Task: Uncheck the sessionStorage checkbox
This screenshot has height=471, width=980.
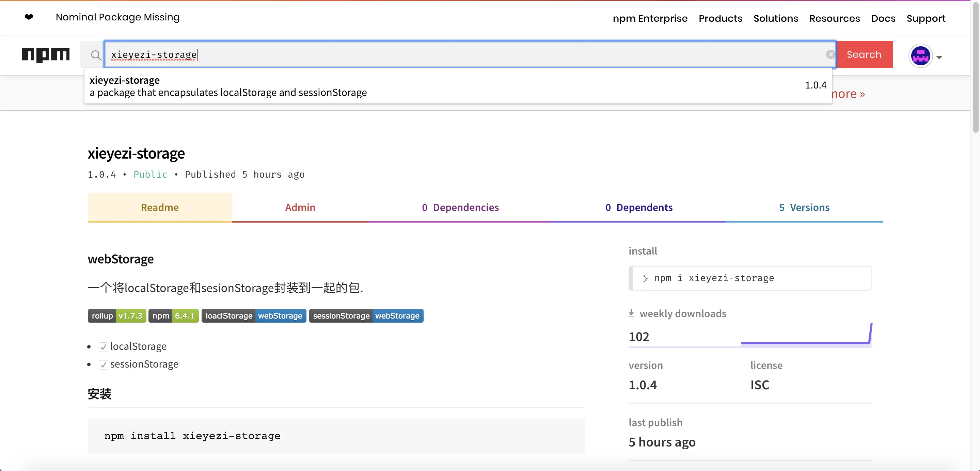Action: (103, 364)
